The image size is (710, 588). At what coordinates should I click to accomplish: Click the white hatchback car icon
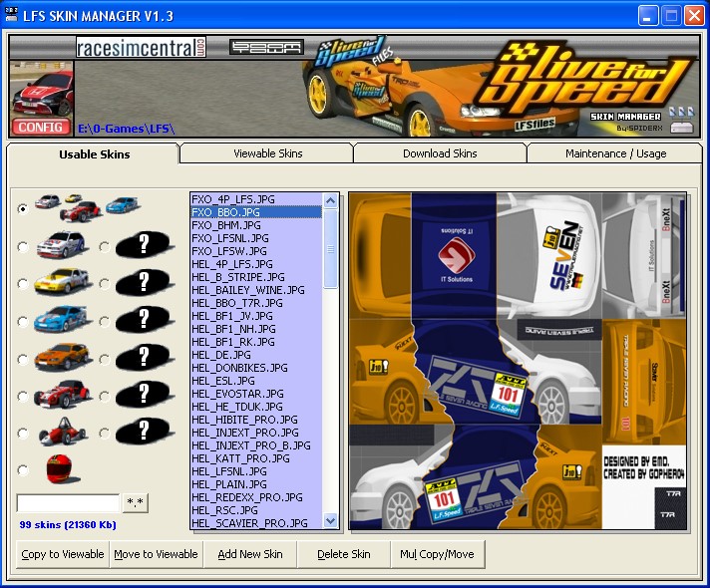tap(61, 245)
